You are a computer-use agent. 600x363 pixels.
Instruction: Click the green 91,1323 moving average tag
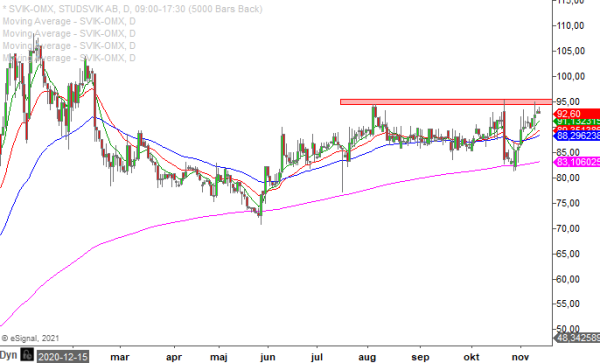577,122
